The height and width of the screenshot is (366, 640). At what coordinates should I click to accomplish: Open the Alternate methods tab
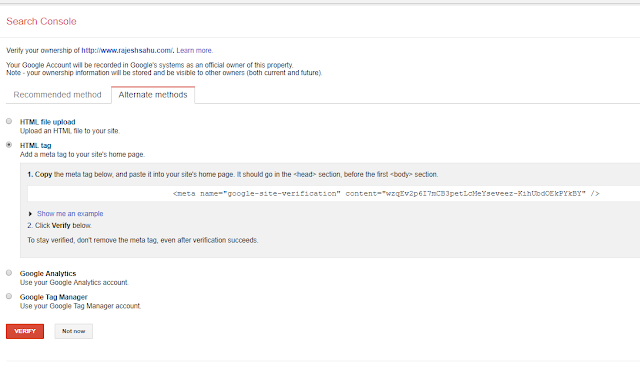[153, 95]
